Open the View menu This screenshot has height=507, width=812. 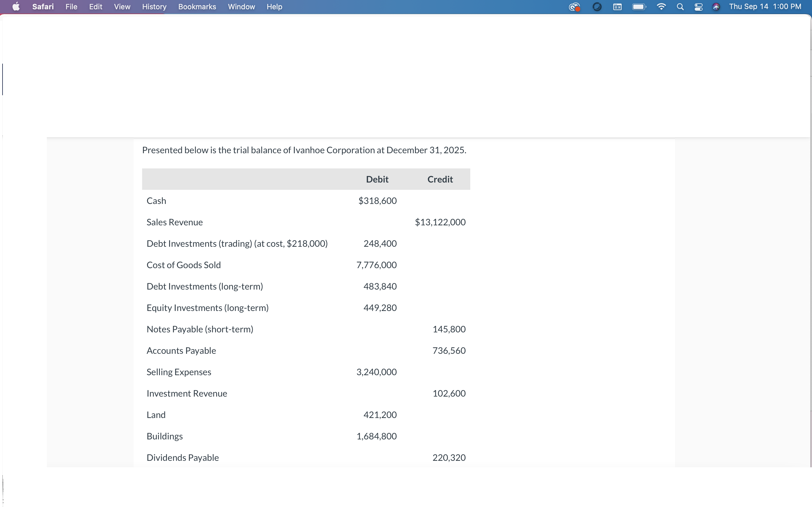point(122,7)
